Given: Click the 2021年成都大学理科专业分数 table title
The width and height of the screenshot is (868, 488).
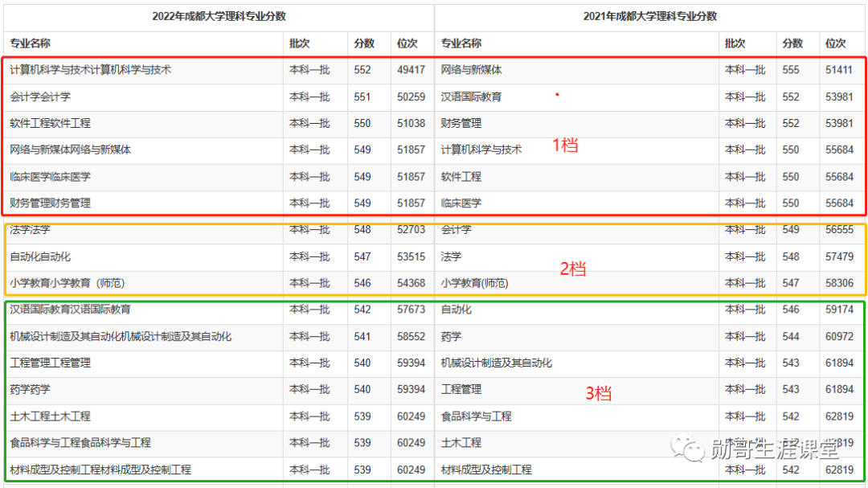Looking at the screenshot, I should coord(650,17).
